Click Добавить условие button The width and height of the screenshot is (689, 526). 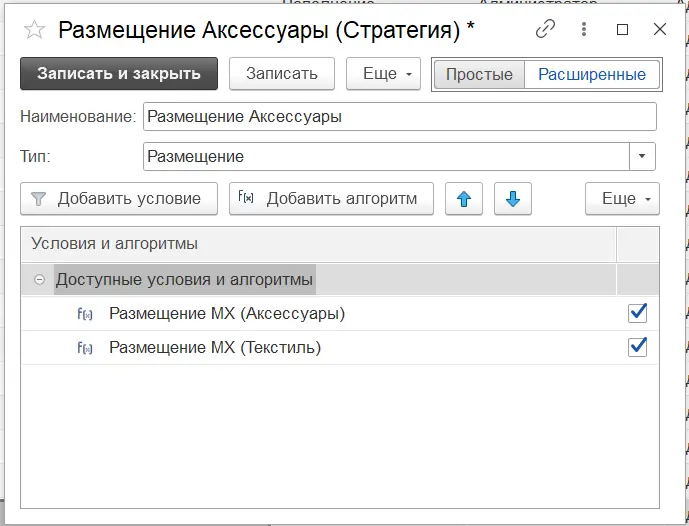pyautogui.click(x=119, y=199)
